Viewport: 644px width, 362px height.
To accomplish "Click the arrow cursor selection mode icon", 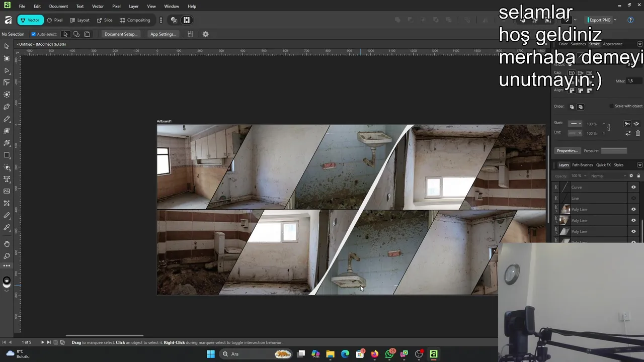I will pos(65,34).
